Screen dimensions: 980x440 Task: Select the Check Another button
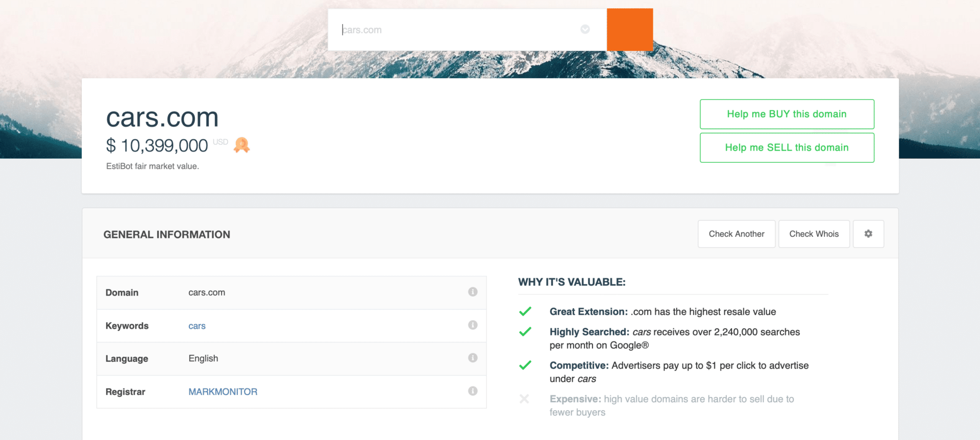point(736,234)
